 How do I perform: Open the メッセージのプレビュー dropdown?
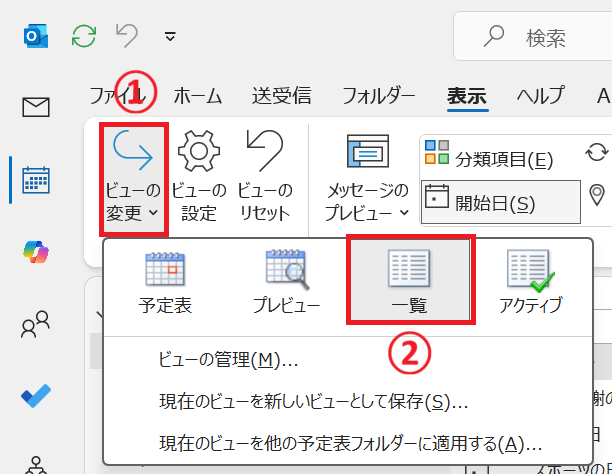367,179
